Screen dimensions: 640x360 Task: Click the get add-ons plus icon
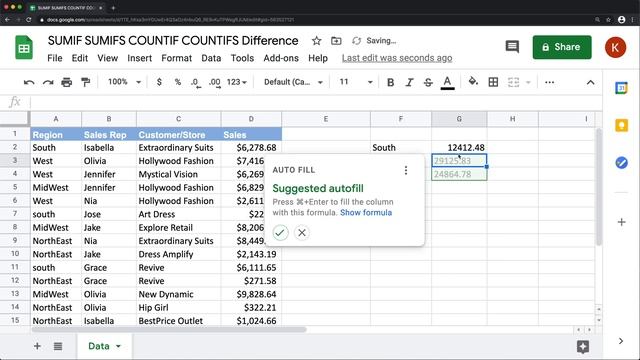[621, 222]
